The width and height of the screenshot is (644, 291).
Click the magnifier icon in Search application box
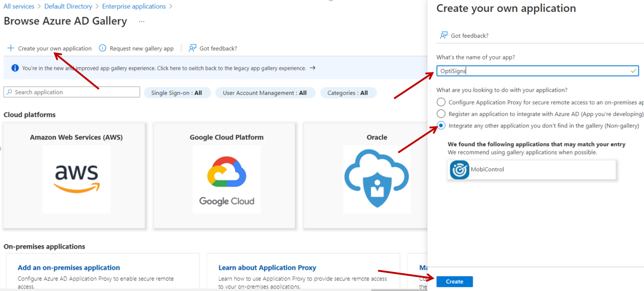tap(9, 92)
